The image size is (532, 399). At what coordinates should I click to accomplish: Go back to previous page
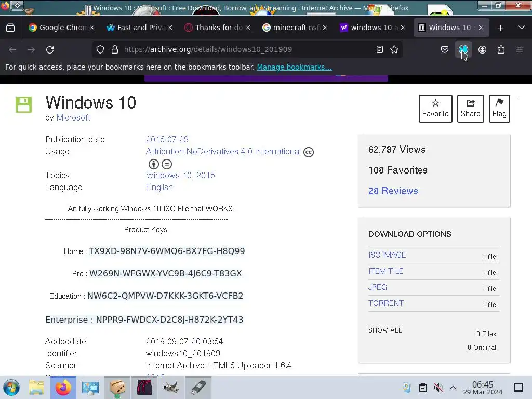click(x=12, y=49)
